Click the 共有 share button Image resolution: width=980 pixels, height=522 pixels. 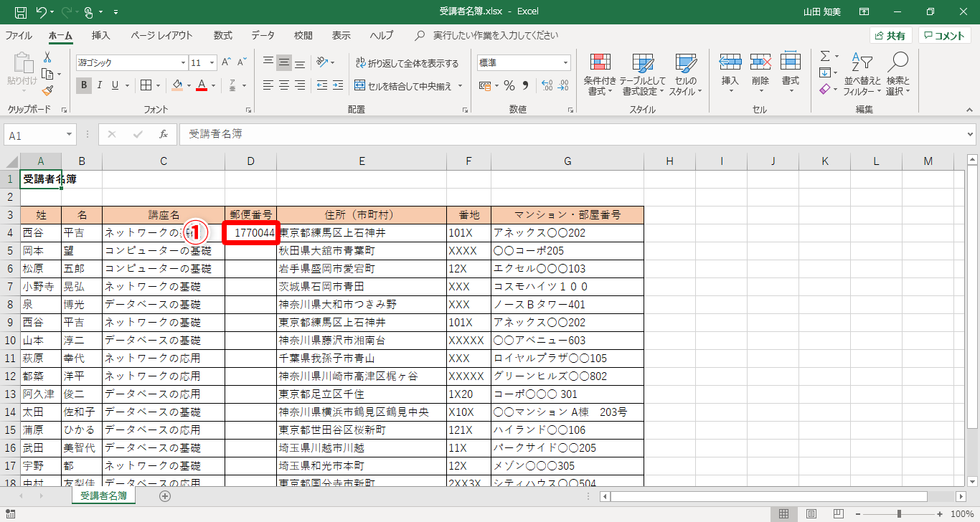coord(891,36)
